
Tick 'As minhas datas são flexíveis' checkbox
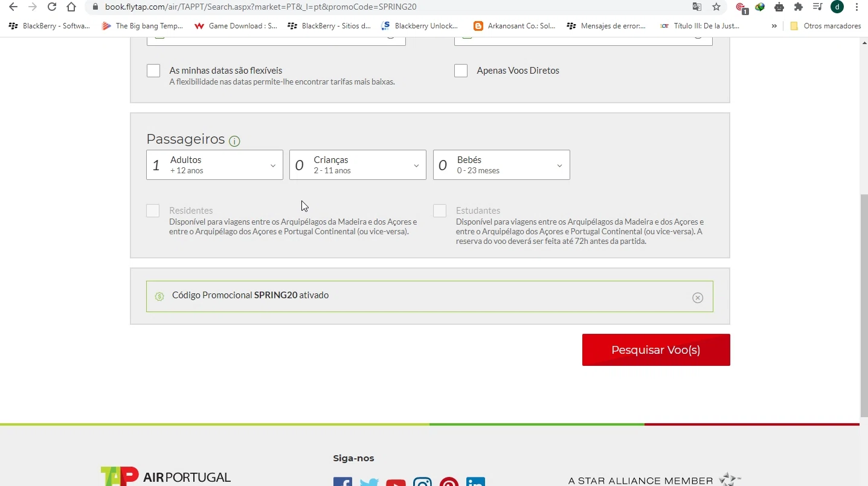coord(153,71)
